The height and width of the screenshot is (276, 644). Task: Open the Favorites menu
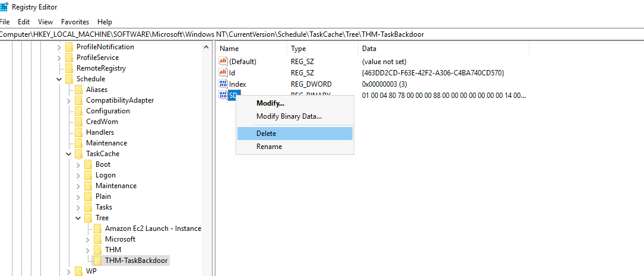click(x=75, y=21)
